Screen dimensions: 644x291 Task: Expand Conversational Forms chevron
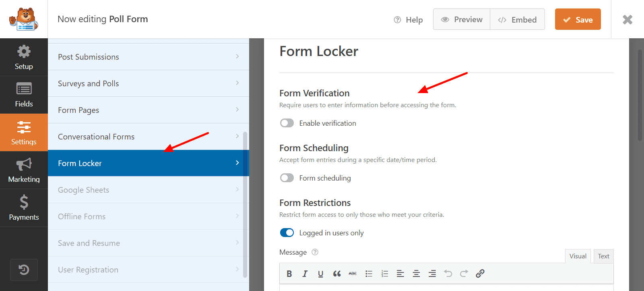pos(237,136)
